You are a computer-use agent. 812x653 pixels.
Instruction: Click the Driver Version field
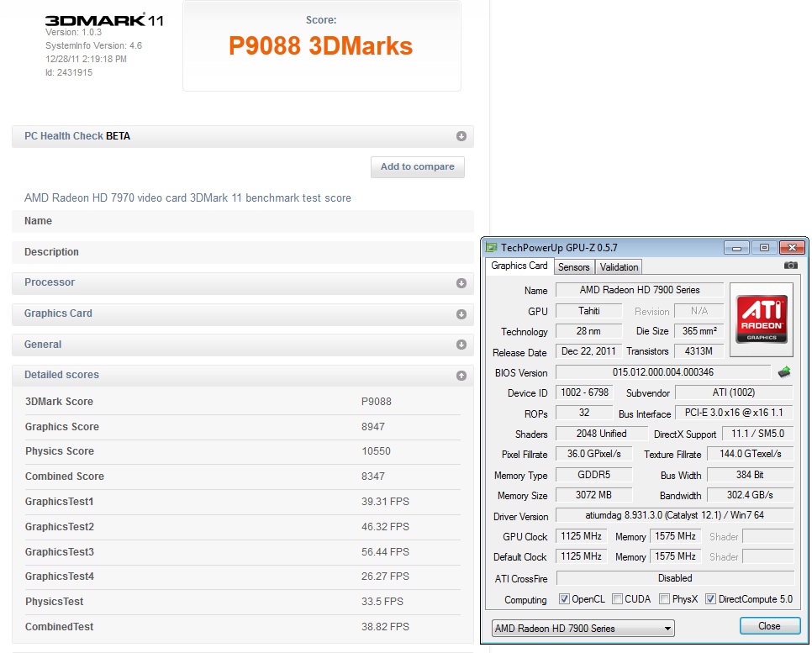coord(674,515)
